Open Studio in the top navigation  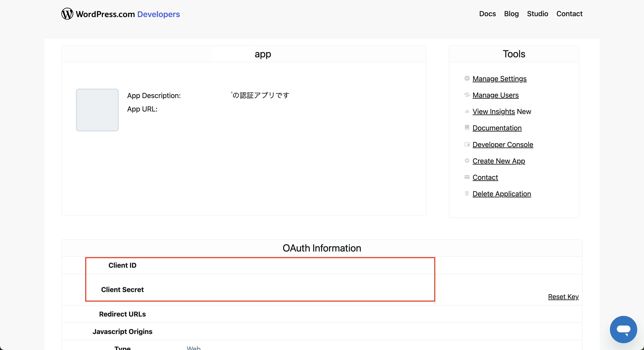tap(538, 14)
